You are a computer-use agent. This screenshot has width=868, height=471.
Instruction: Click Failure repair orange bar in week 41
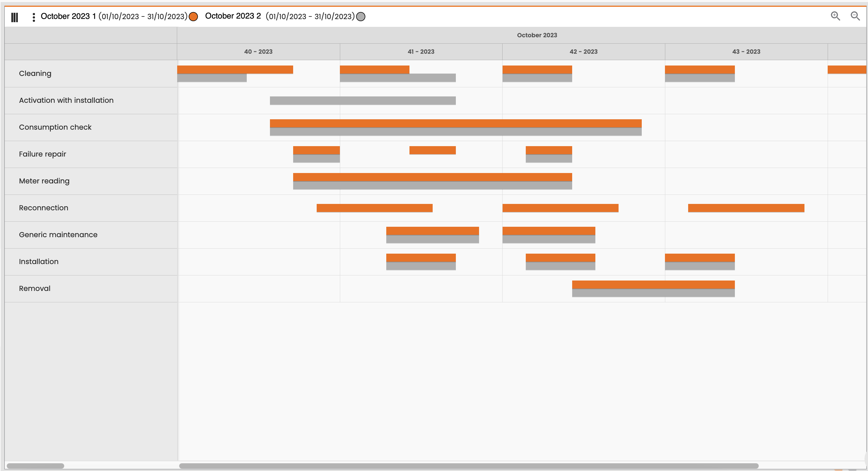[x=433, y=150]
